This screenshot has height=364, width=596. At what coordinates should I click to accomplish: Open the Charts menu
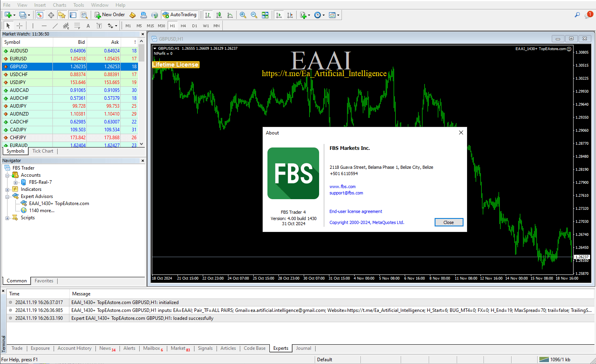pyautogui.click(x=60, y=5)
